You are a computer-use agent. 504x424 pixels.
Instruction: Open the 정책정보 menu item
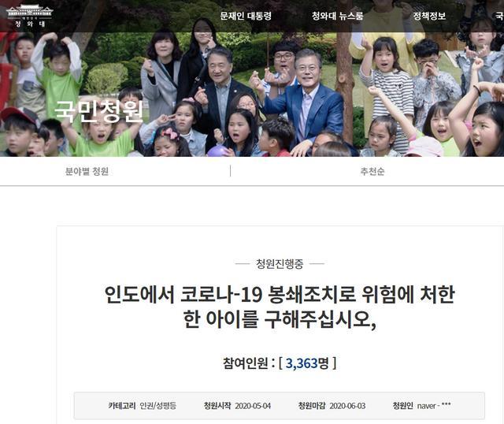pyautogui.click(x=429, y=16)
